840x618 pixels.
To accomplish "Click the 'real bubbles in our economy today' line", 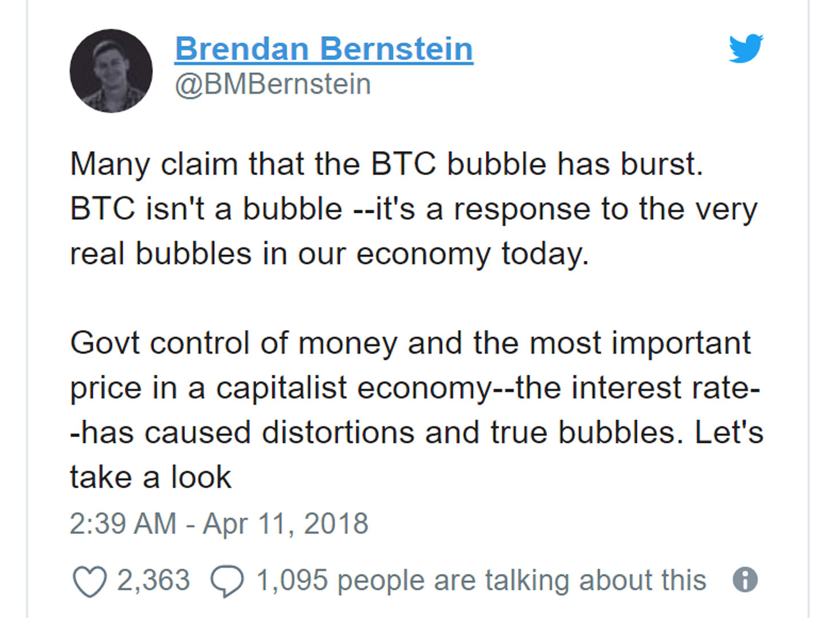I will [x=329, y=253].
